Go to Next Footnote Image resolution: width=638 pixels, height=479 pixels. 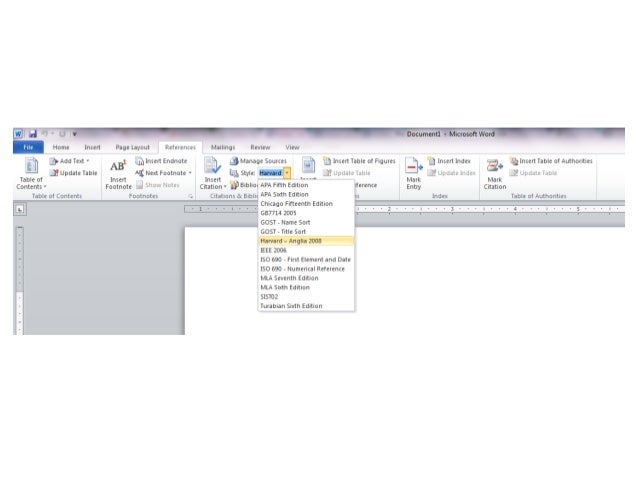pos(161,173)
